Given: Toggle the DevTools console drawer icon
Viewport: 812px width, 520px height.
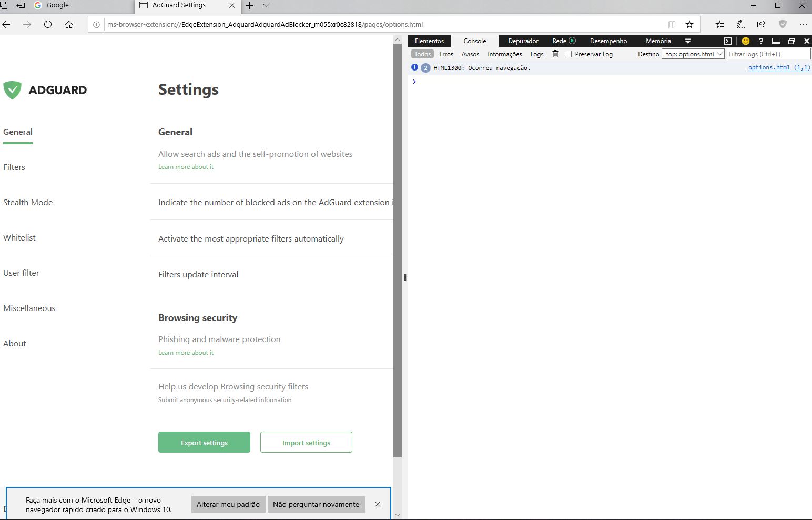Looking at the screenshot, I should 776,41.
